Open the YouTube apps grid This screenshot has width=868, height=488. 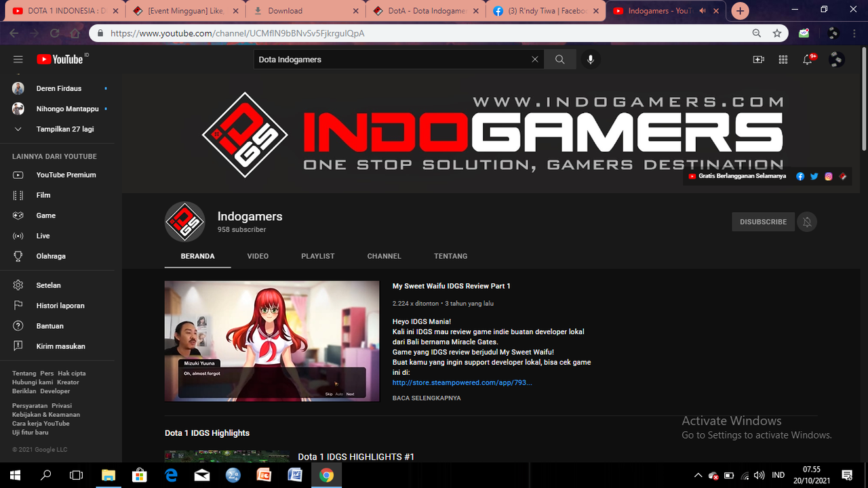[x=783, y=60]
